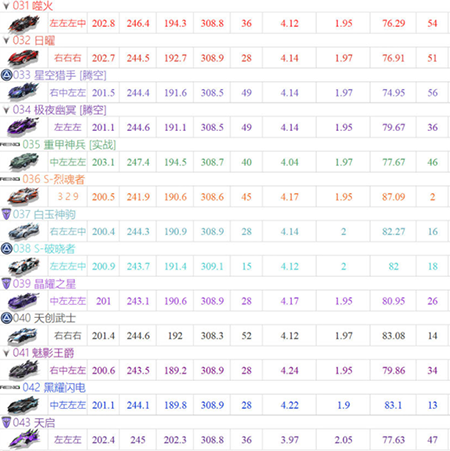The image size is (450, 451).
Task: Select the orange S-烈魂者 car thumbnail
Action: [23, 196]
